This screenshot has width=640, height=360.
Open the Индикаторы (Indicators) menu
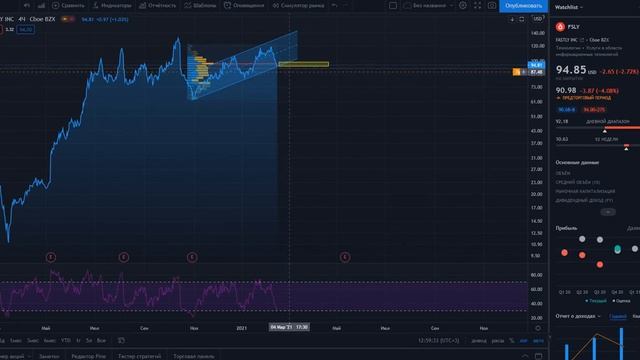click(111, 5)
